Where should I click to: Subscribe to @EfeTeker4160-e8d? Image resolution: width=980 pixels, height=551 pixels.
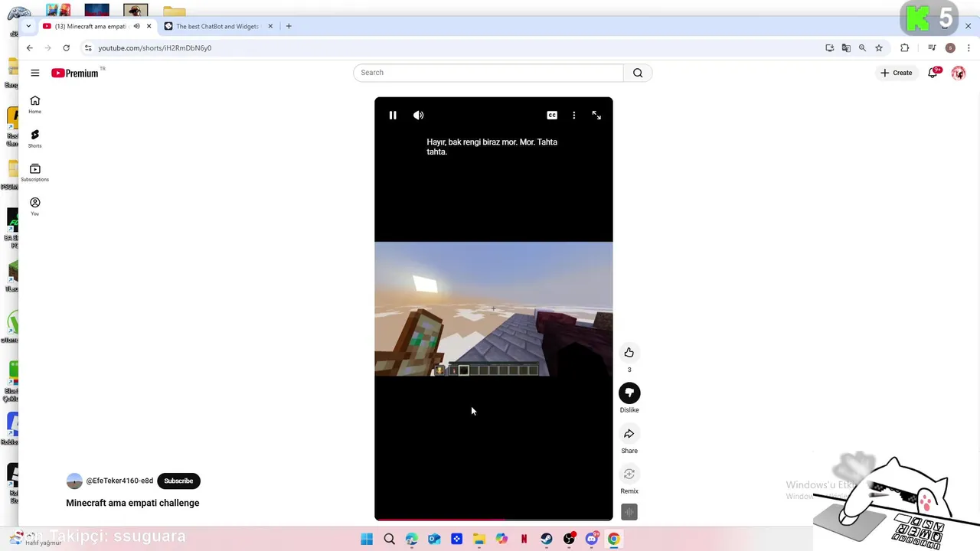[178, 481]
